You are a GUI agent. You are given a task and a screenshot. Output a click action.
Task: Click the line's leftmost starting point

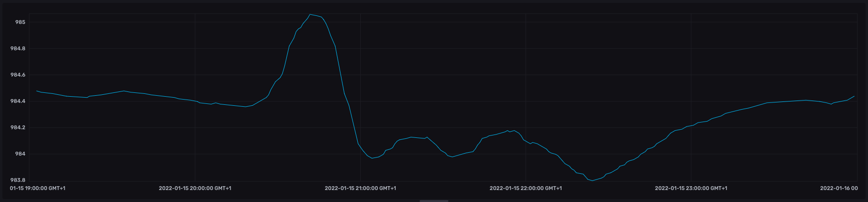coord(37,91)
